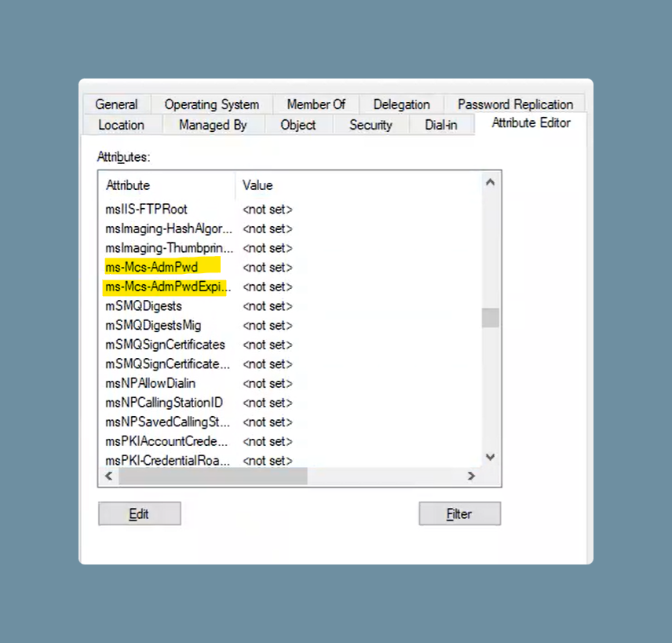Click the scroll up arrow of attribute list

pos(491,183)
